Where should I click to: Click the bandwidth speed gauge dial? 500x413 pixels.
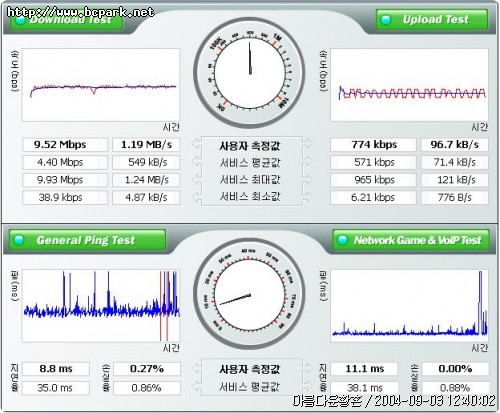[x=250, y=73]
